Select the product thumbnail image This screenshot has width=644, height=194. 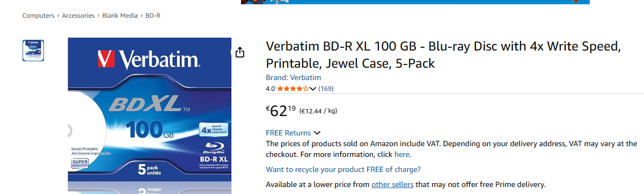(x=33, y=50)
